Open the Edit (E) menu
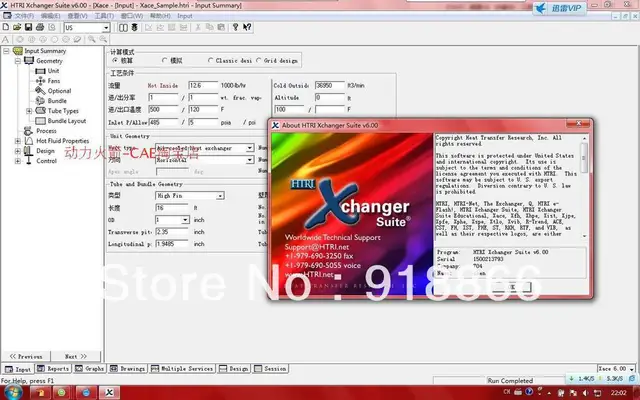 [x=50, y=16]
